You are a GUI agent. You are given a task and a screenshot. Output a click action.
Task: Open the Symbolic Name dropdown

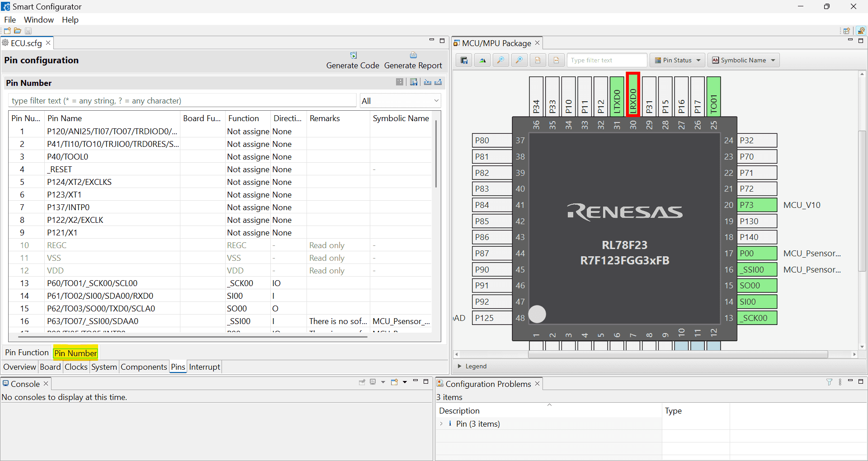pyautogui.click(x=743, y=60)
